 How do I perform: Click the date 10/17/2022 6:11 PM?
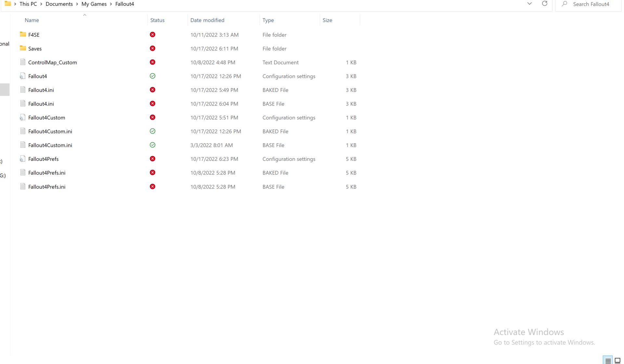tap(214, 48)
